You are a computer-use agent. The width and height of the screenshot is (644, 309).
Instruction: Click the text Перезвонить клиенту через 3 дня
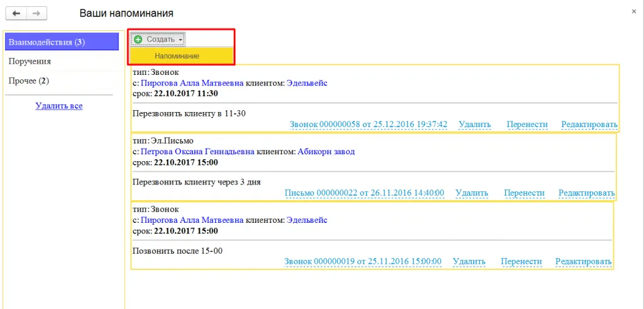197,182
